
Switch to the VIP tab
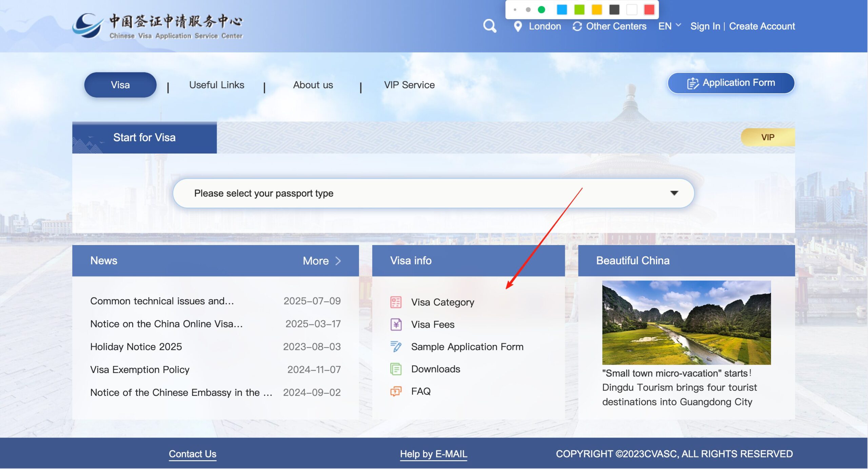click(768, 137)
